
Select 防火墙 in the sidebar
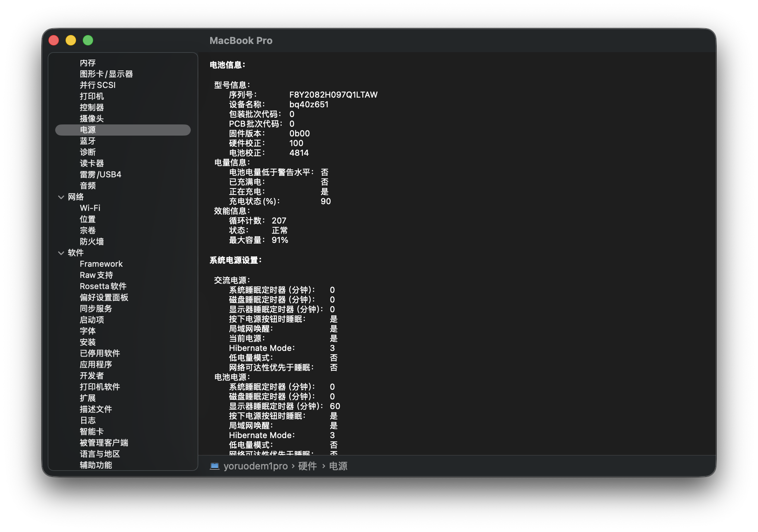pyautogui.click(x=92, y=242)
